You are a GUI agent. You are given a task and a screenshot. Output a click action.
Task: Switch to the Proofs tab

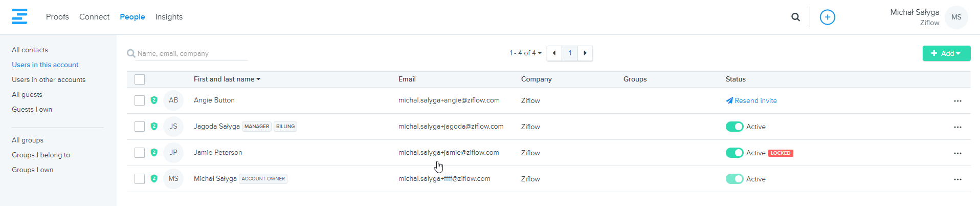coord(57,17)
